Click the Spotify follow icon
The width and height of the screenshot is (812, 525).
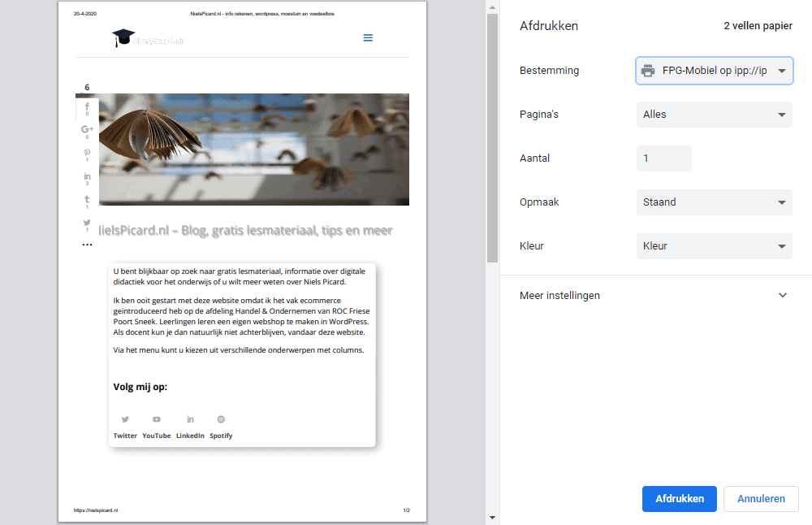pyautogui.click(x=221, y=419)
